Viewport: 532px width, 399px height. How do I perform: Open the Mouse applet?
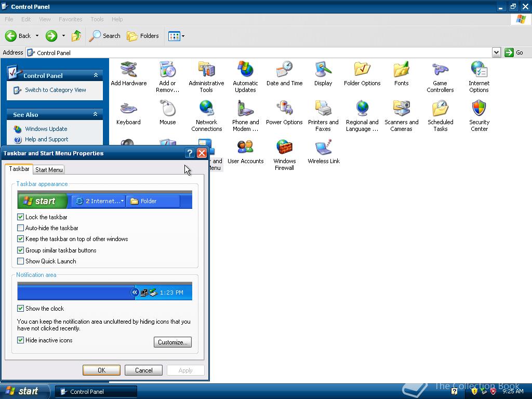tap(168, 113)
